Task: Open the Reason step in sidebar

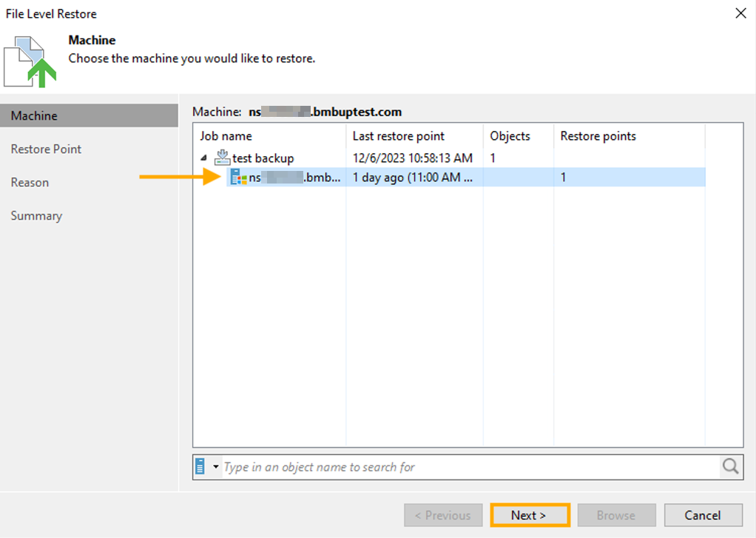Action: point(30,183)
